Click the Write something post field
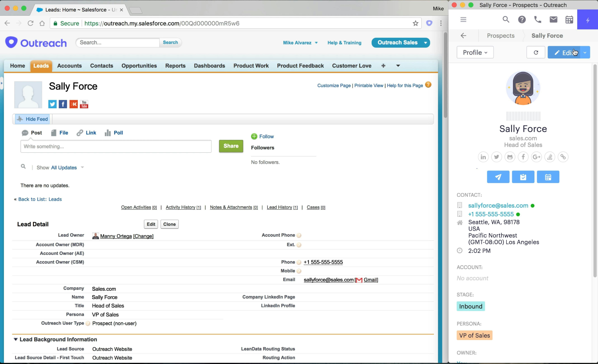The width and height of the screenshot is (598, 364). point(116,146)
